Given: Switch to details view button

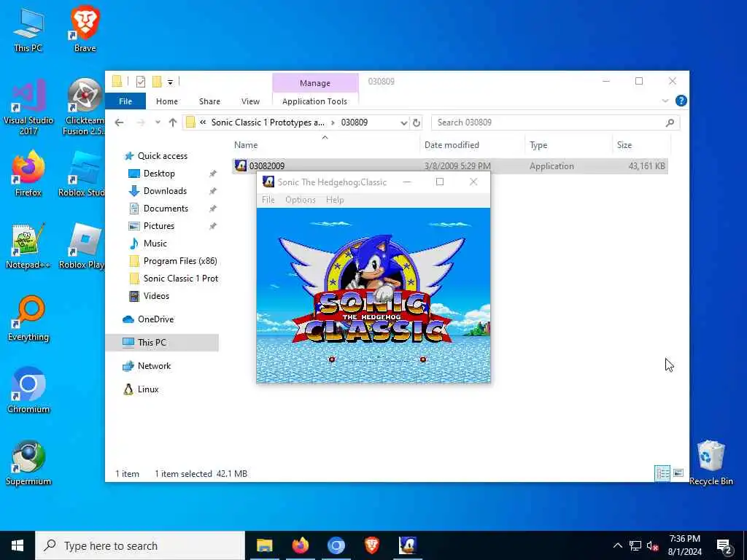Looking at the screenshot, I should pyautogui.click(x=662, y=472).
